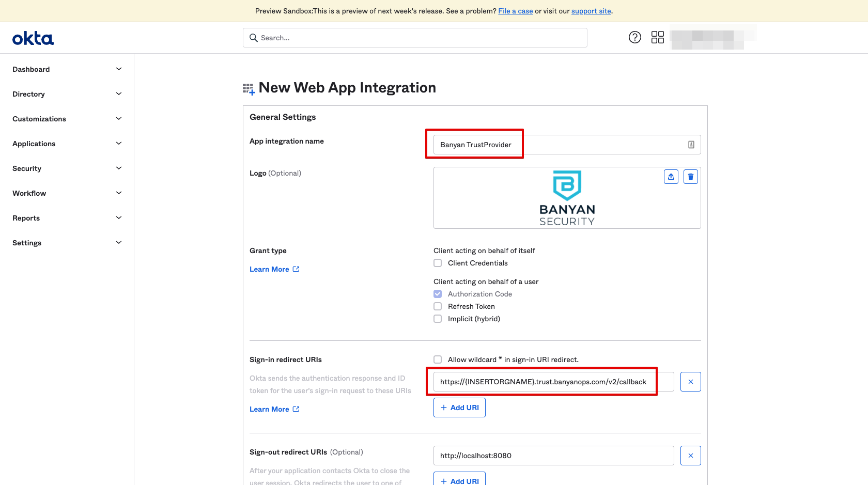
Task: Click the icon inside app name field
Action: coord(691,145)
